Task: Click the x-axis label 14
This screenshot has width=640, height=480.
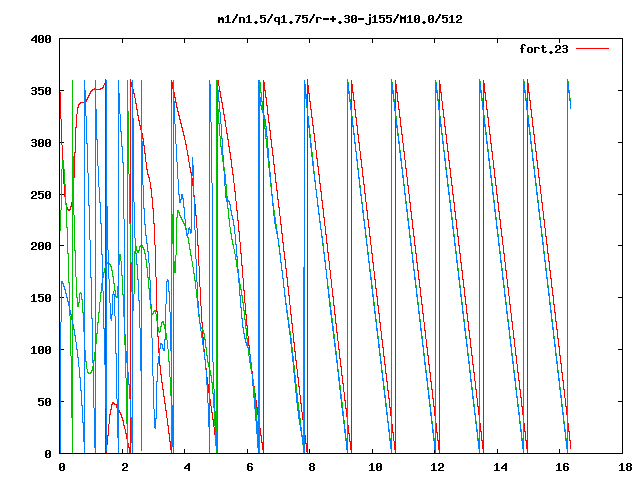Action: tap(500, 467)
